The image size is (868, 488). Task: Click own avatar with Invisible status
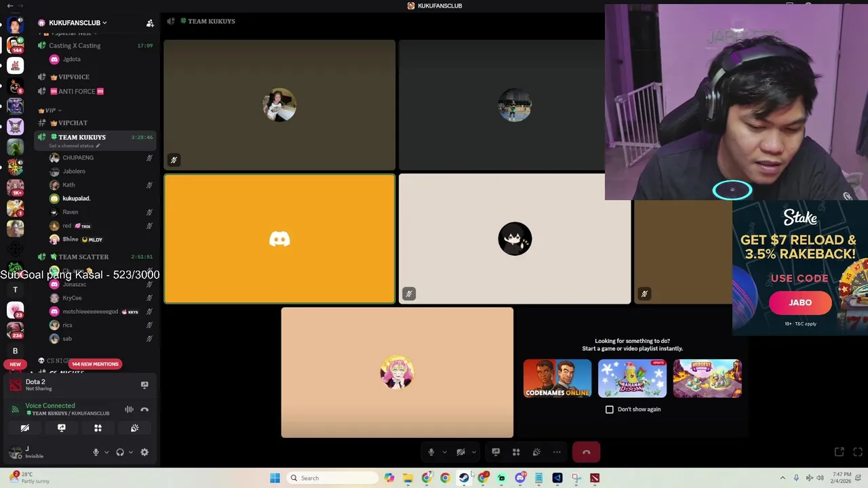coord(16,452)
